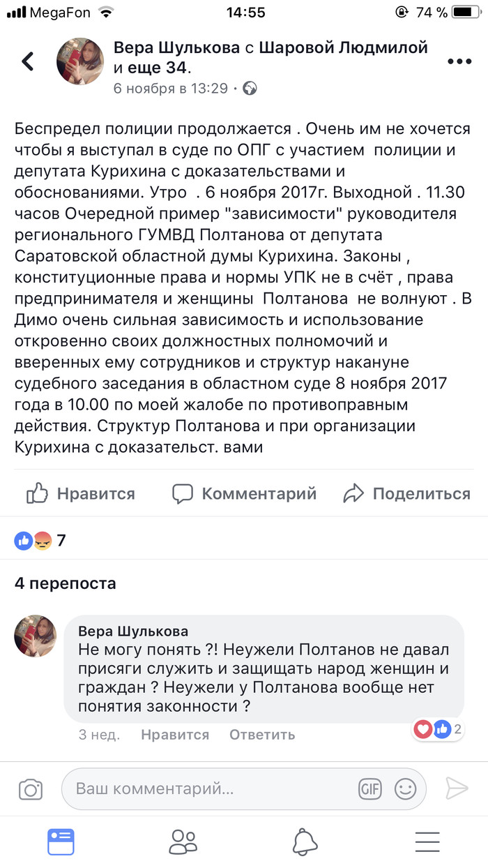This screenshot has height=868, width=488.
Task: Switch to the News Feed tab
Action: tap(61, 842)
